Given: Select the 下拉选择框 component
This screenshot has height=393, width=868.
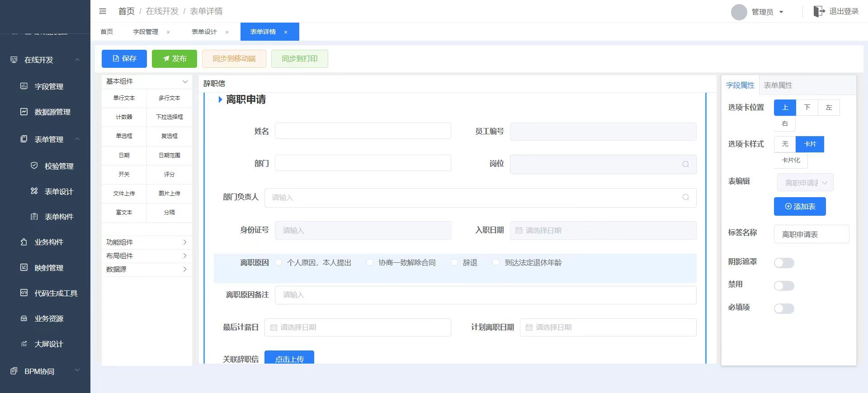Looking at the screenshot, I should 170,117.
